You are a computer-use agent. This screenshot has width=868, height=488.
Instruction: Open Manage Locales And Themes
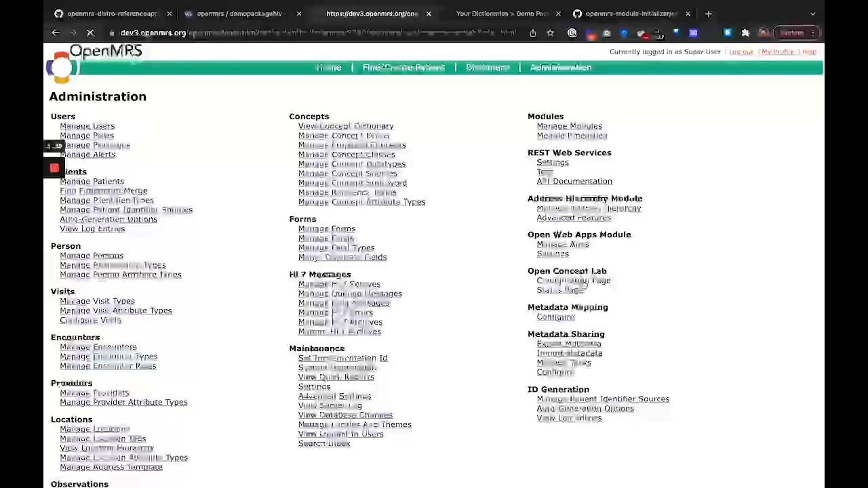(x=355, y=424)
